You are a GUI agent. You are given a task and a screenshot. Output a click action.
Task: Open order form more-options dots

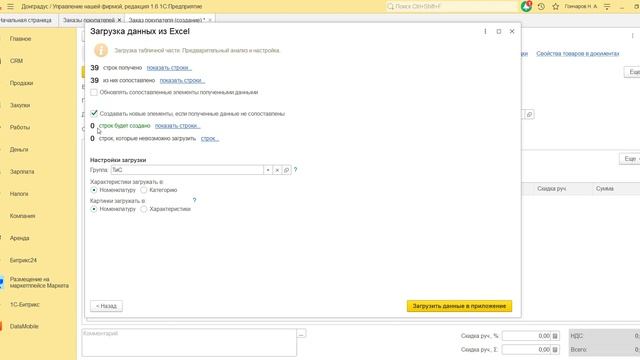tap(633, 36)
